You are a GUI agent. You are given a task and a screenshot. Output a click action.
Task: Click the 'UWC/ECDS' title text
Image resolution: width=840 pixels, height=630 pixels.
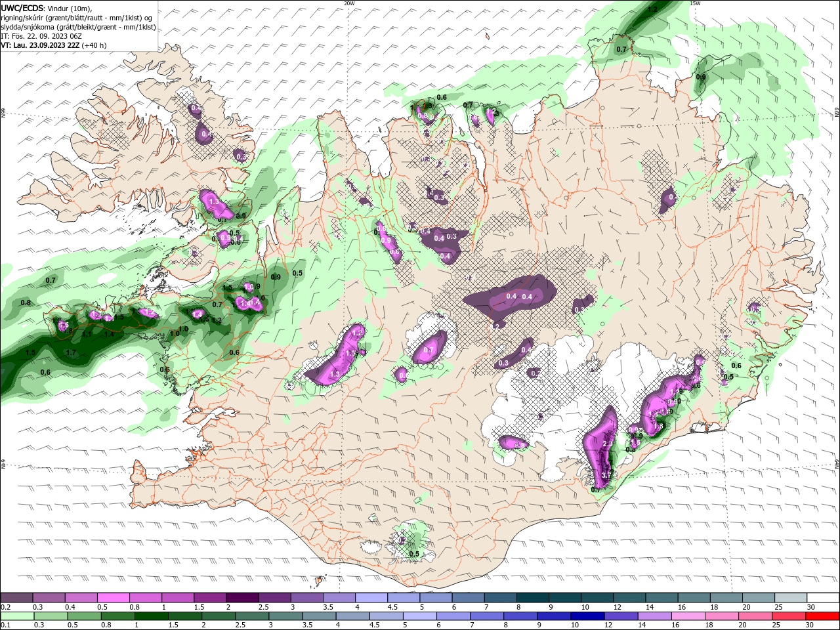(x=22, y=8)
